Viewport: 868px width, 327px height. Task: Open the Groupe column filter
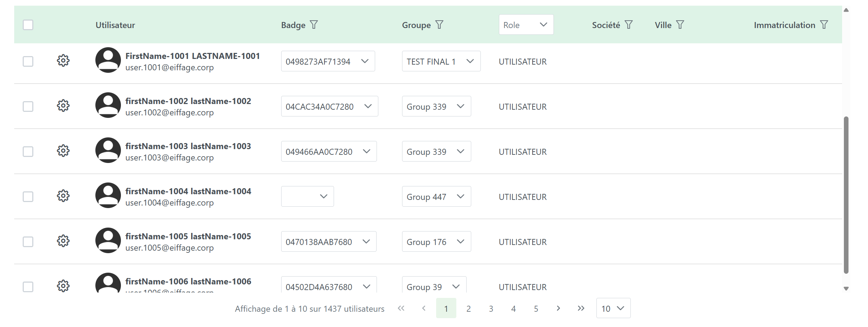pyautogui.click(x=439, y=25)
